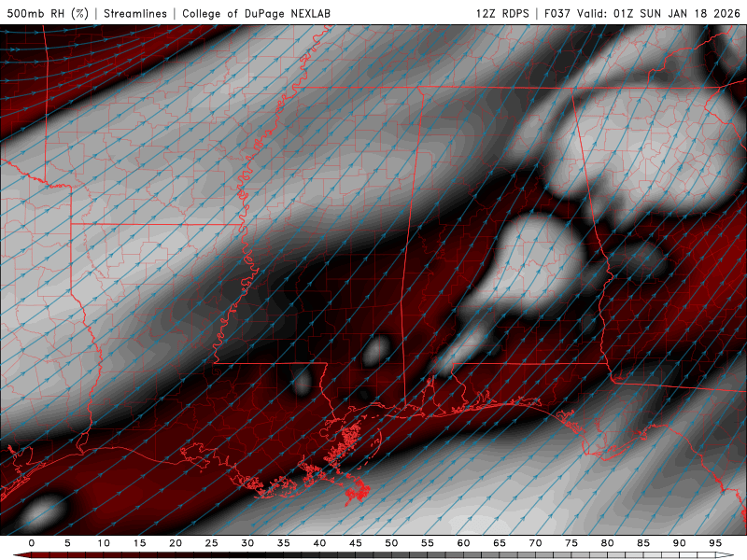The width and height of the screenshot is (747, 560).
Task: Click the colorbar label "40"
Action: (319, 543)
